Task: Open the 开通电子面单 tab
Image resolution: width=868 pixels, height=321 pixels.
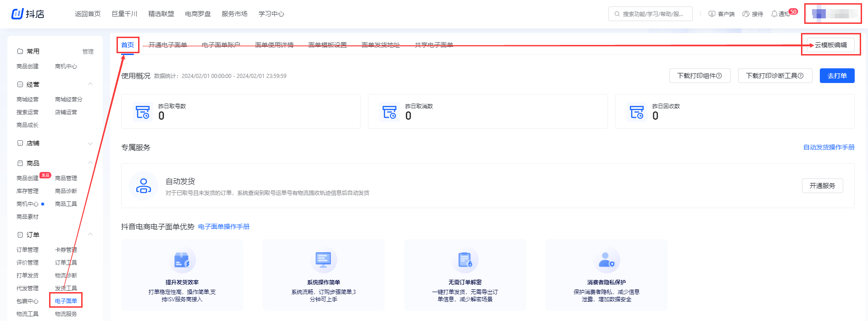Action: (168, 45)
